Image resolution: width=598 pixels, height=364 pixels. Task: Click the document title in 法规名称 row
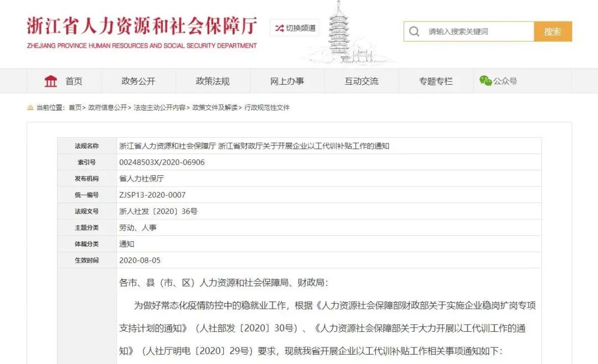point(254,146)
